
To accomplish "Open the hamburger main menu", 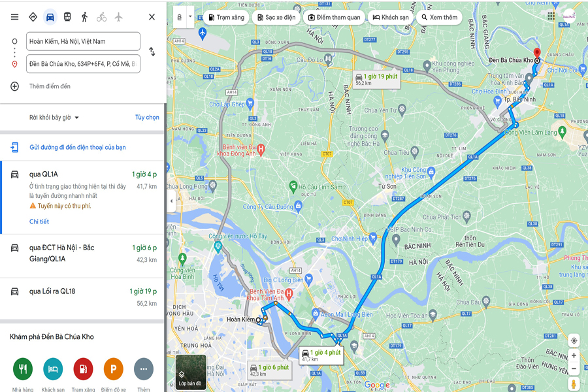I will [14, 17].
